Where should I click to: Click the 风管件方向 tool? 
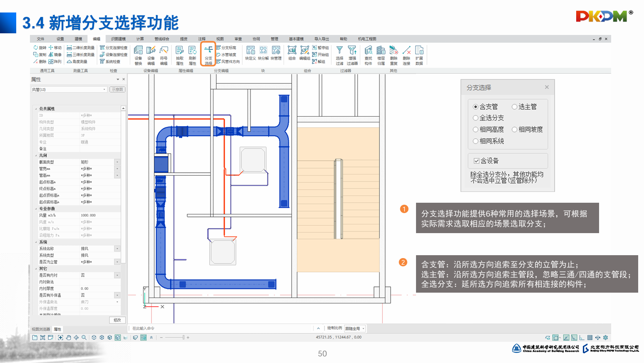(x=228, y=62)
